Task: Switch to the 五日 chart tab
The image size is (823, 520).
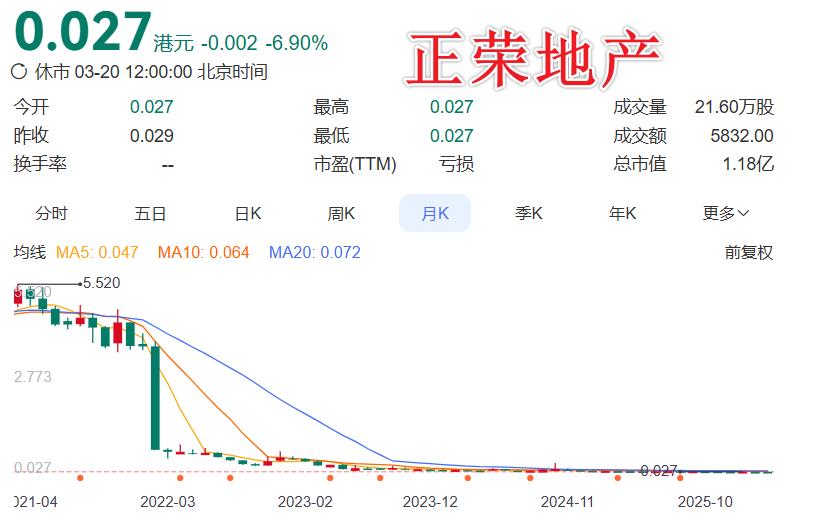Action: click(150, 214)
